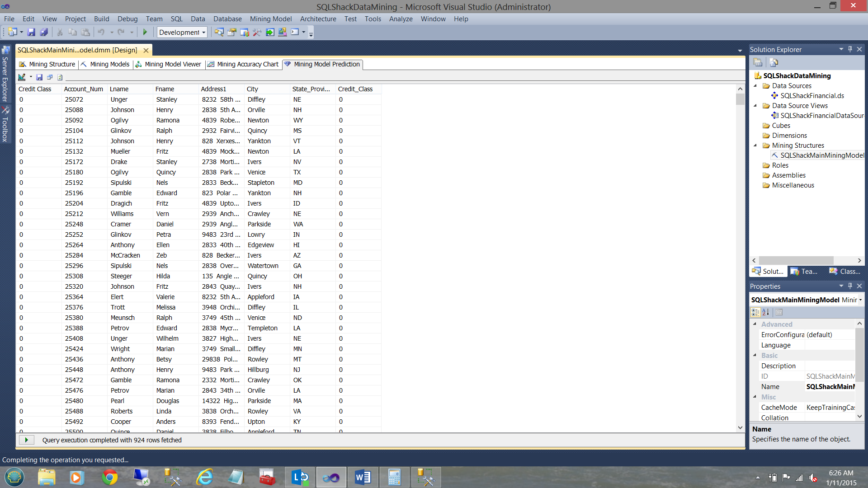The width and height of the screenshot is (868, 488).
Task: Click the Save All toolbar icon
Action: [x=44, y=32]
